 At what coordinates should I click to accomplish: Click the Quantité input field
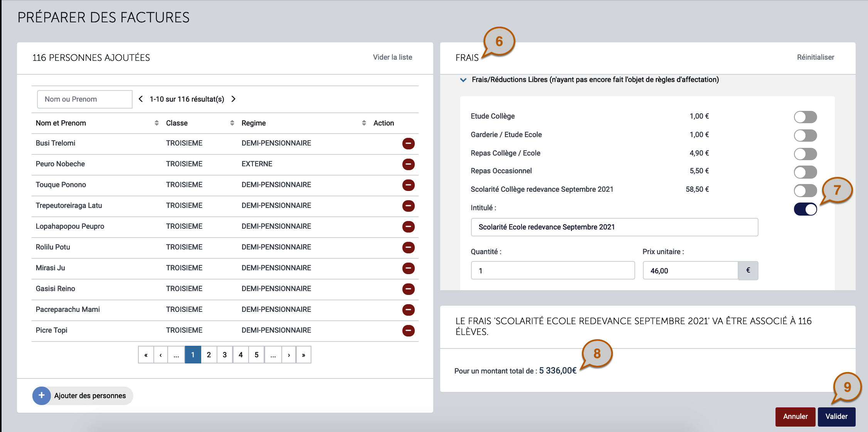click(553, 271)
